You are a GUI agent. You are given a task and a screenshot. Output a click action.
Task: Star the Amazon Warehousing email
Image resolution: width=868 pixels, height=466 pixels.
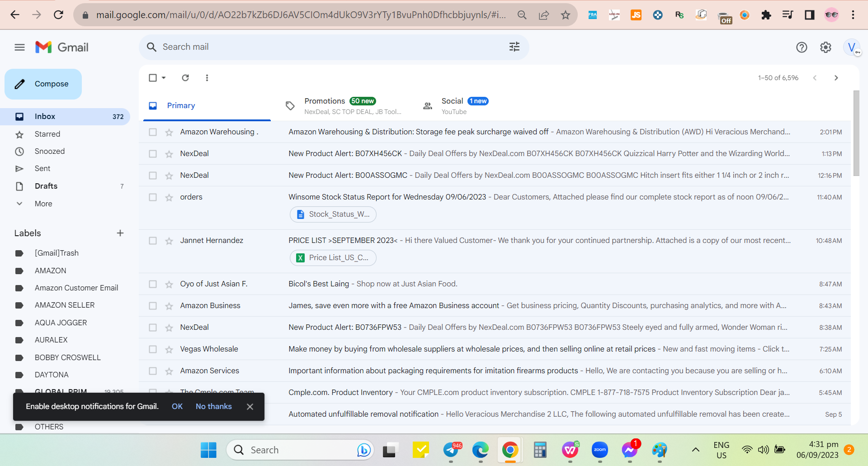(169, 132)
